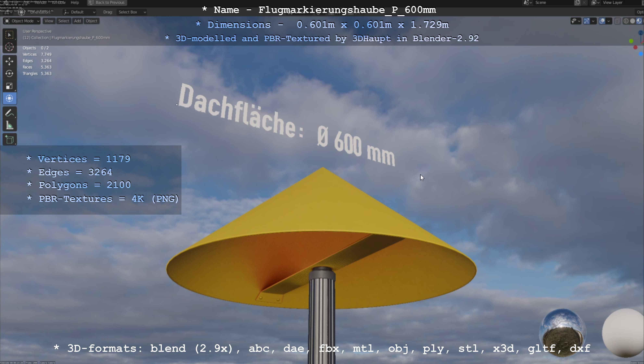
Task: Click the light blue negative axis dot
Action: [641, 54]
